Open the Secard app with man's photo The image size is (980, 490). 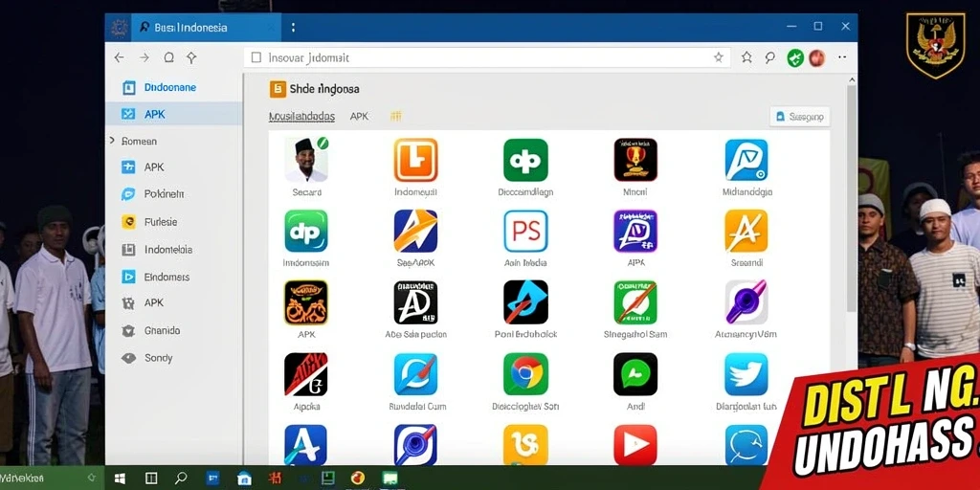tap(306, 160)
